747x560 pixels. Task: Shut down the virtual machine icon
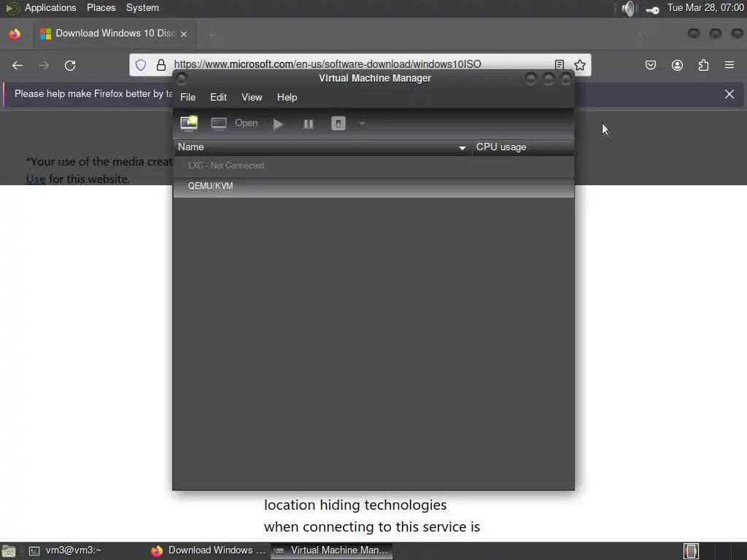tap(338, 124)
